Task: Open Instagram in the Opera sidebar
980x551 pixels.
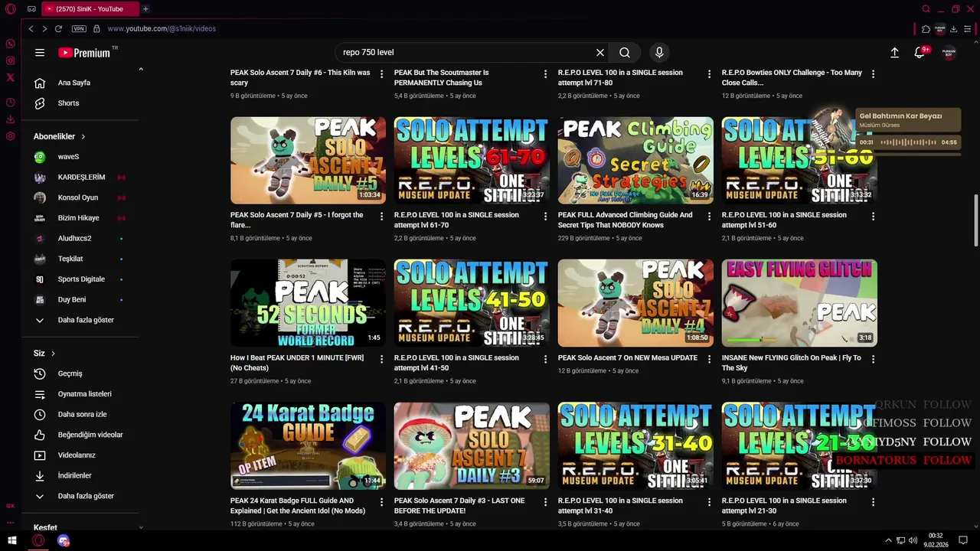Action: (x=11, y=60)
